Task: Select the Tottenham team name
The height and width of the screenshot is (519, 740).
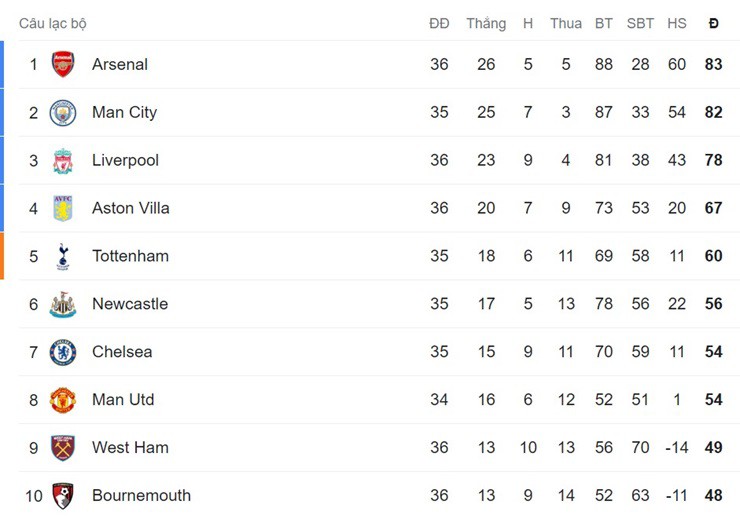Action: click(130, 256)
